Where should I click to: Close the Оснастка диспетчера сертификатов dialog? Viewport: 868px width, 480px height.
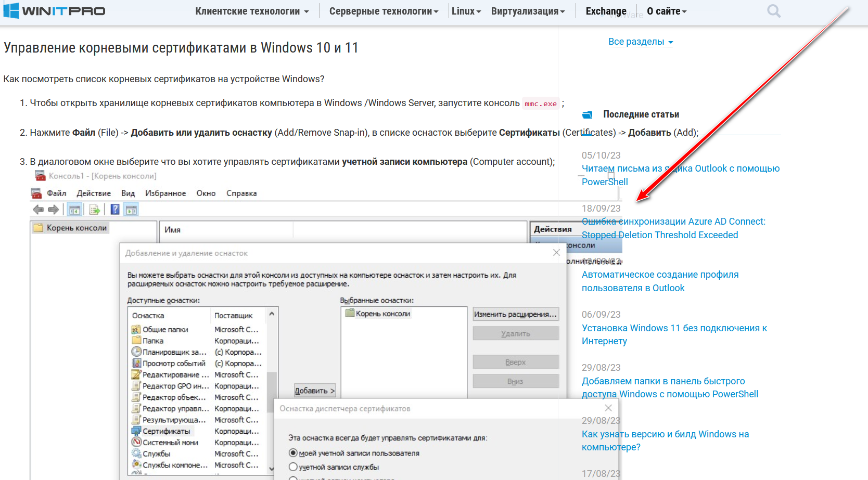pos(608,408)
